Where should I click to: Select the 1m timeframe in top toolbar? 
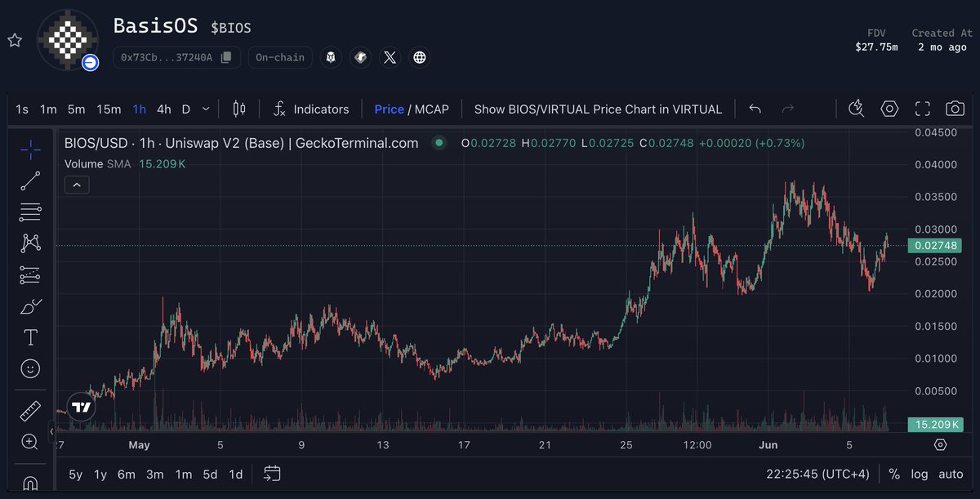(48, 109)
